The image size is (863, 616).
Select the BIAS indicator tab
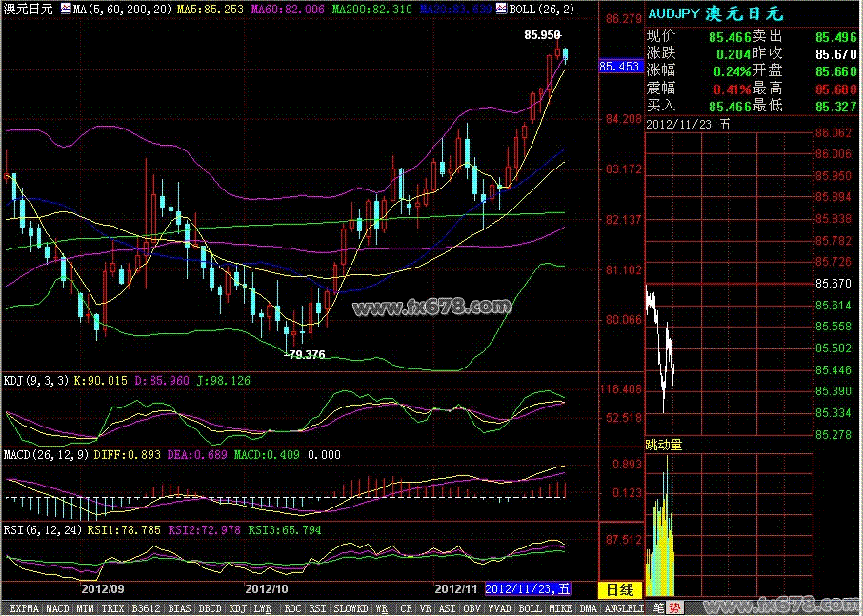(x=175, y=607)
